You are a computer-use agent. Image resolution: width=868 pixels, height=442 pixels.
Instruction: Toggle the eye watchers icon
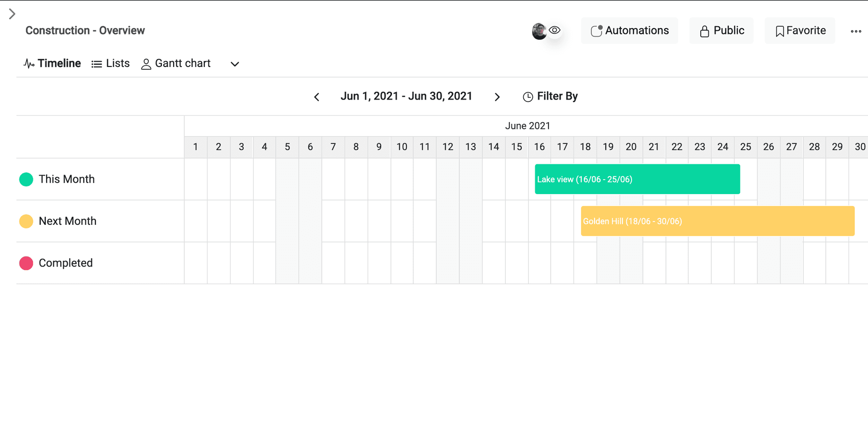(x=555, y=30)
